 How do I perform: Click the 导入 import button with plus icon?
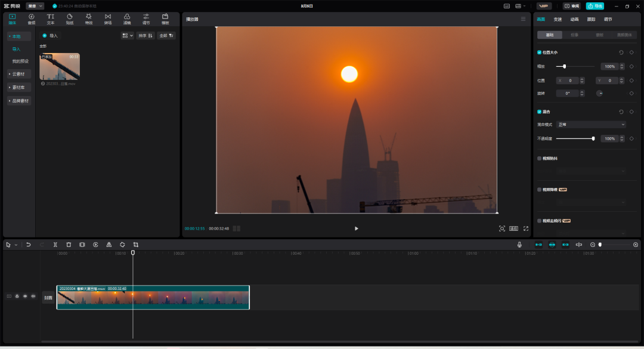pos(50,36)
